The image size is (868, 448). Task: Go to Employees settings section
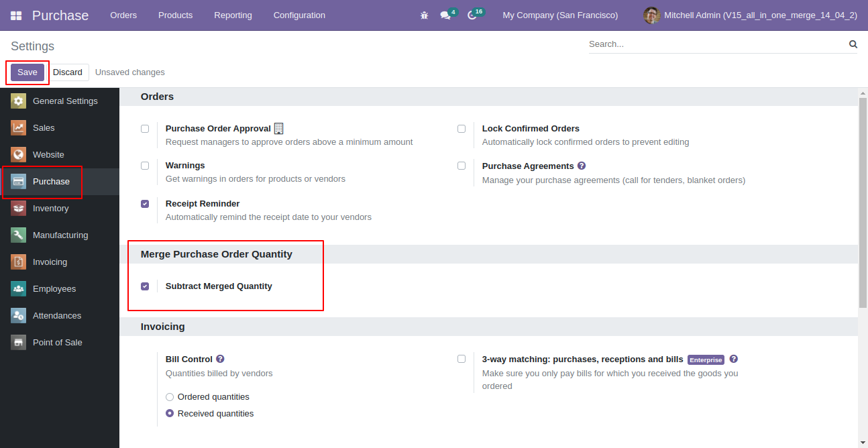[x=60, y=289]
